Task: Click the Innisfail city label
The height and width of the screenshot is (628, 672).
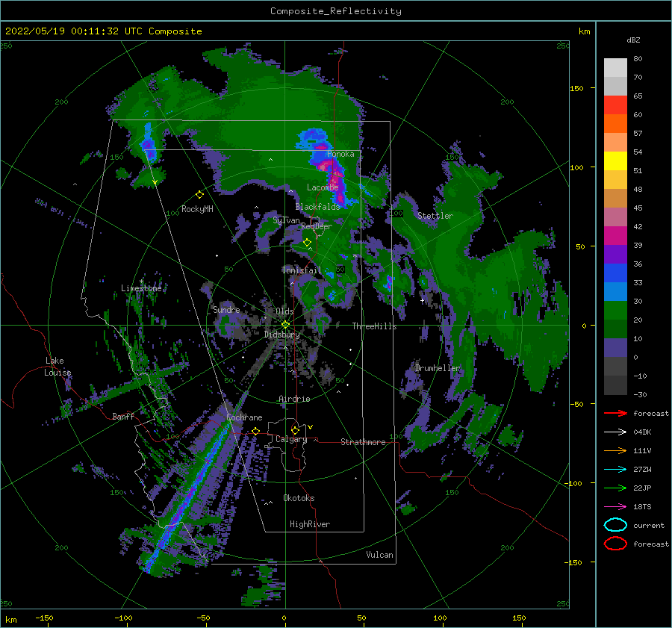Action: click(x=302, y=270)
